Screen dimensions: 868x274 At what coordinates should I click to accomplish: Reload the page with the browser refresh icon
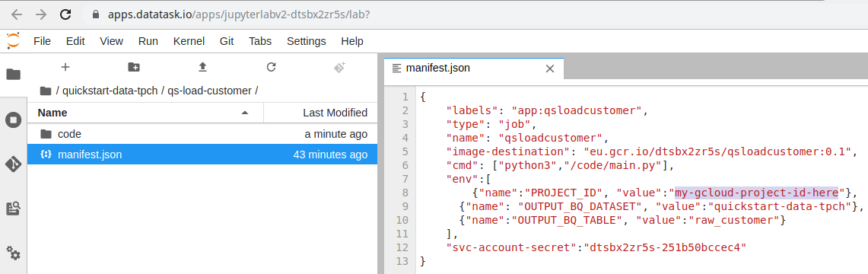(x=65, y=14)
